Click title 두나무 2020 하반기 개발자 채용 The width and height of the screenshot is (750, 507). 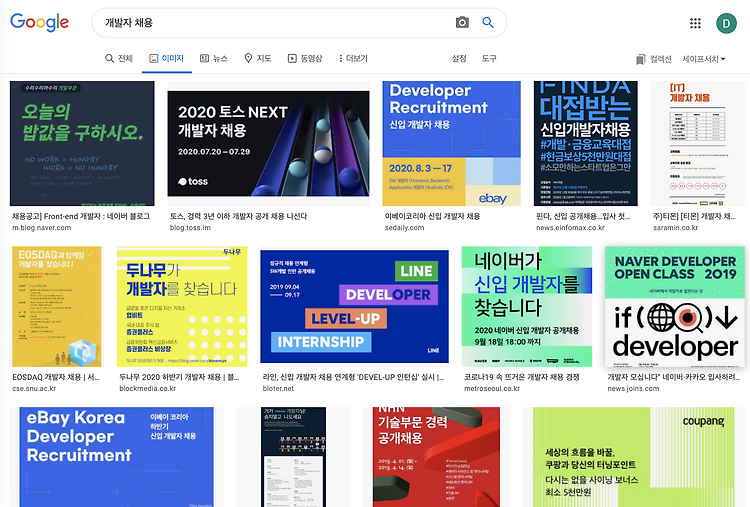pyautogui.click(x=179, y=377)
